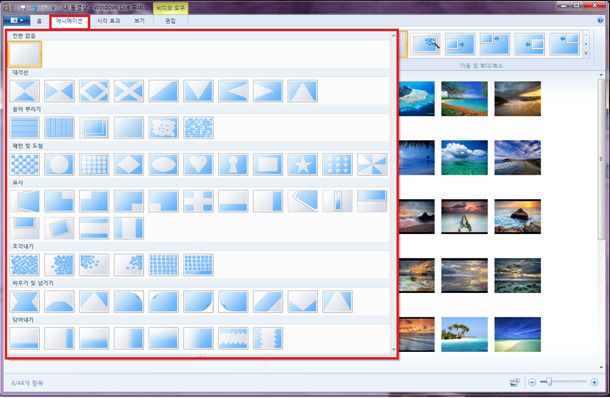Open the customize quick access toolbar arrow
The width and height of the screenshot is (610, 398).
pos(53,7)
